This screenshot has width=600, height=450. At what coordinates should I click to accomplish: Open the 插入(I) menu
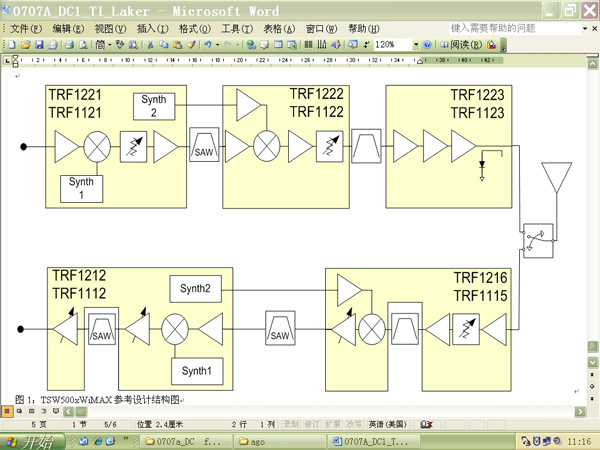pos(152,29)
